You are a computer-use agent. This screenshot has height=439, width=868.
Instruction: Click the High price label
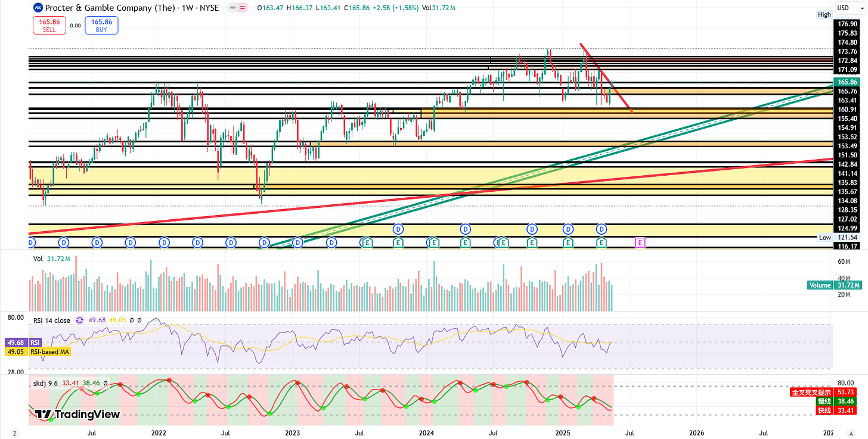click(x=824, y=14)
